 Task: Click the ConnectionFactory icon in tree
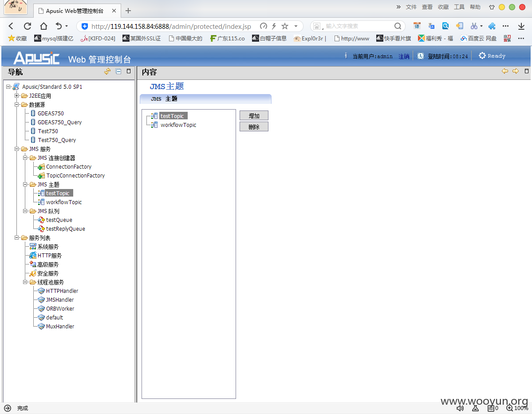[x=41, y=166]
